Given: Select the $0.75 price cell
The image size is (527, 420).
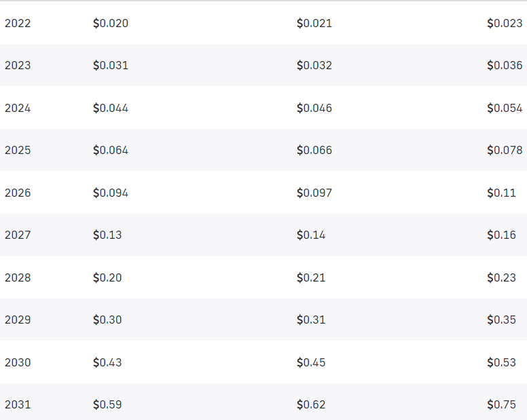Looking at the screenshot, I should [501, 404].
